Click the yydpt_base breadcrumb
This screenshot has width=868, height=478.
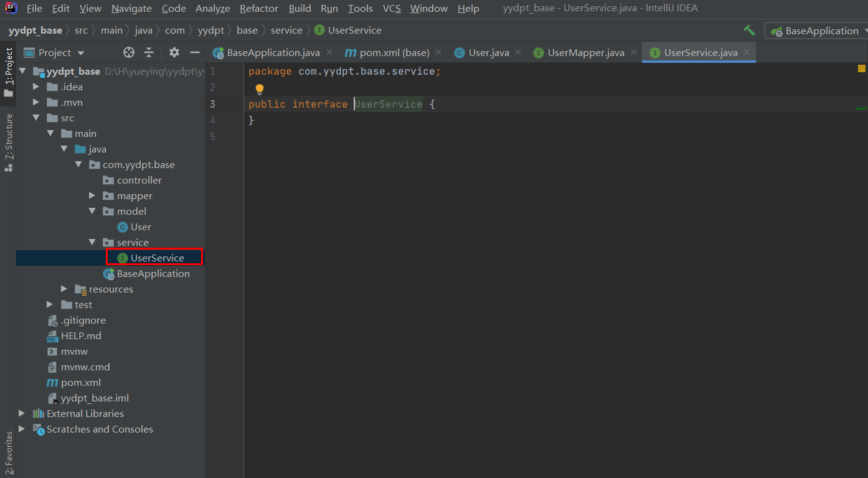point(35,30)
